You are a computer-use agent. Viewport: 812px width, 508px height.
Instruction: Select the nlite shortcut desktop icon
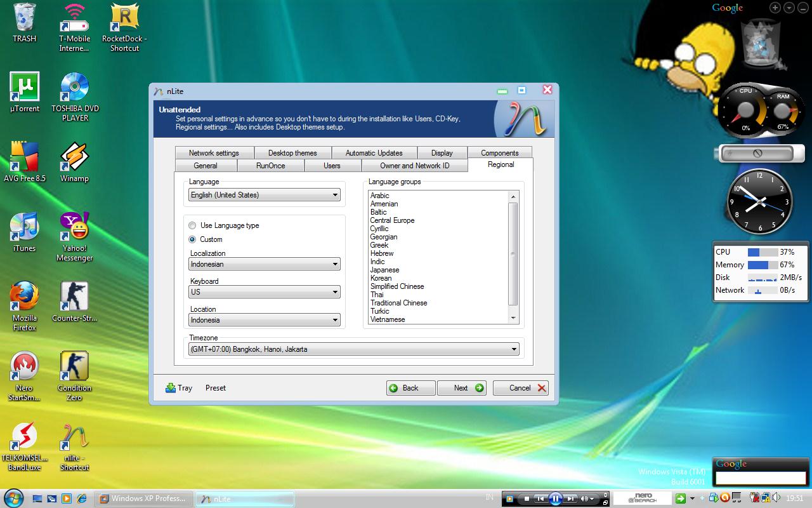click(74, 446)
